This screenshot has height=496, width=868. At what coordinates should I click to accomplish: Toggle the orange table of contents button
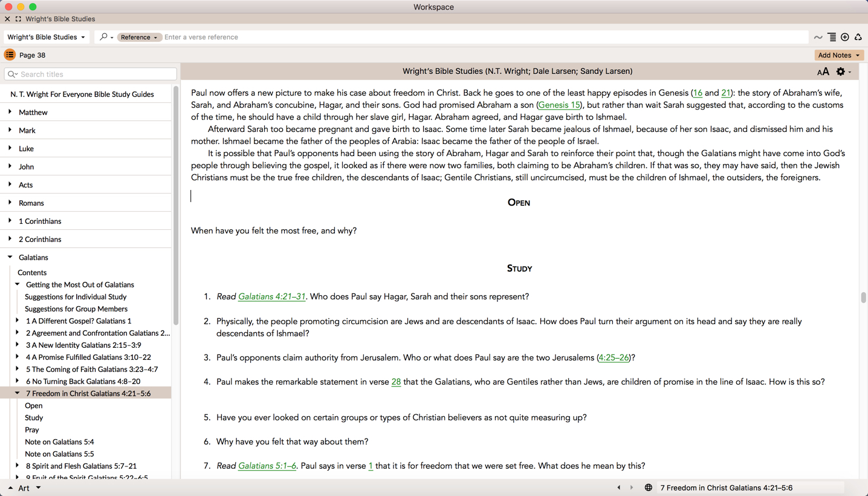[10, 55]
